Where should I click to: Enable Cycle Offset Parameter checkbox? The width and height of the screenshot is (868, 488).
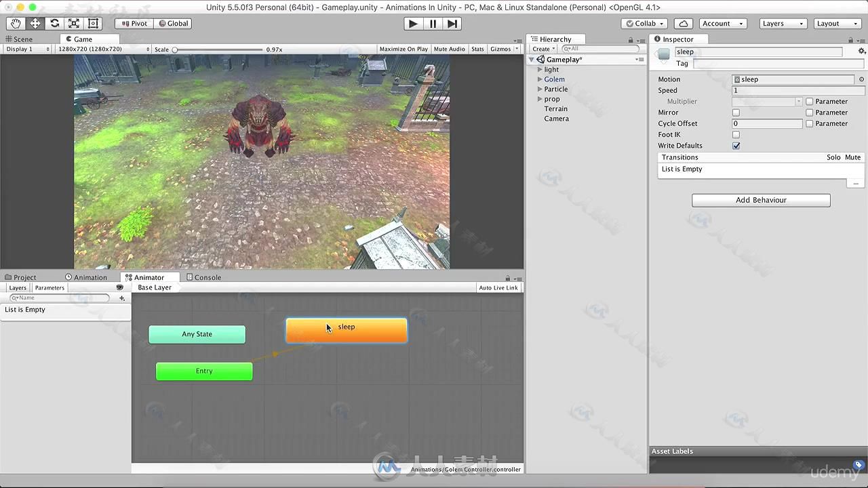pos(809,123)
